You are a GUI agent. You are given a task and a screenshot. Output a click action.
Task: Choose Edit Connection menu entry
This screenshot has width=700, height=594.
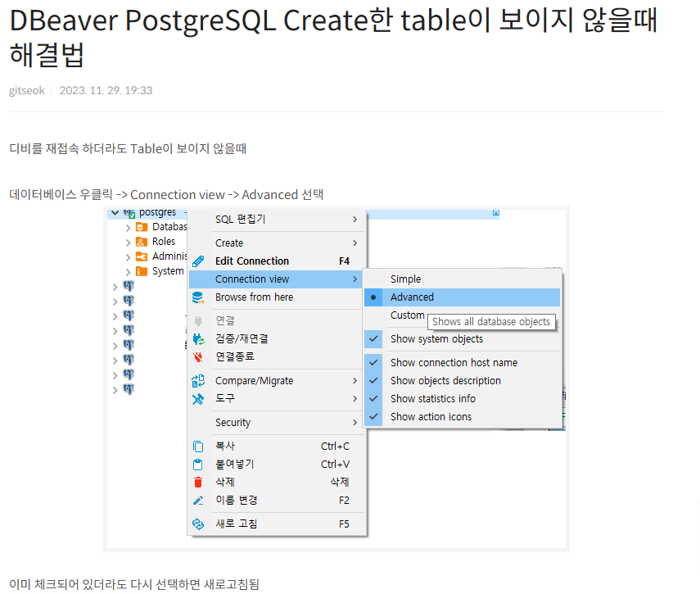click(277, 261)
